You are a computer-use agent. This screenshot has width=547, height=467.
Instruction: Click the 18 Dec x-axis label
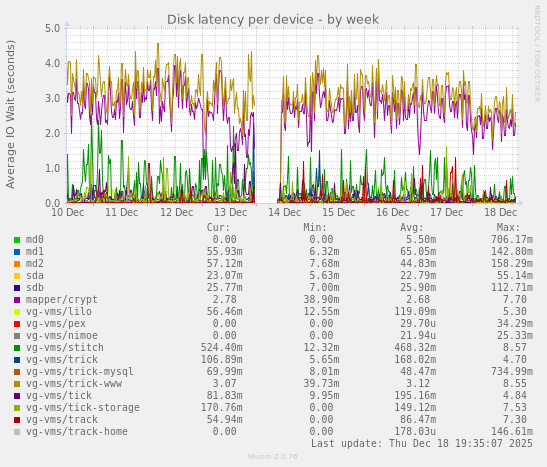(x=501, y=212)
